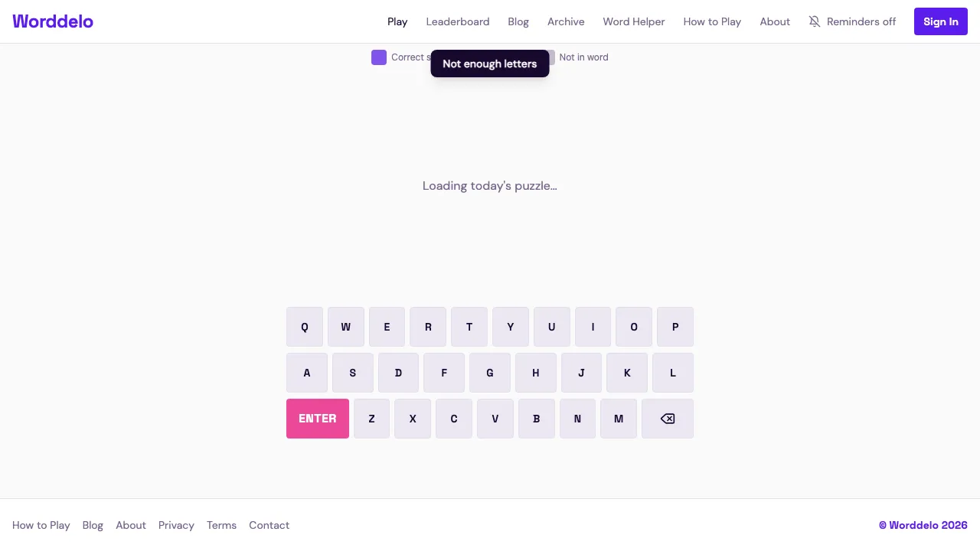Open the Privacy footer link
The width and height of the screenshot is (980, 551).
pos(176,525)
